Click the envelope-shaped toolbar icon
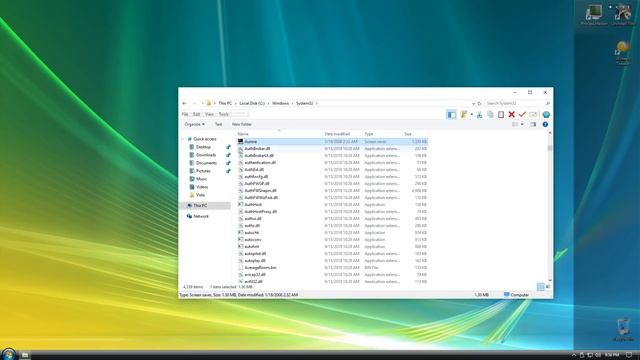Screen dimensions: 640x360 [x=533, y=115]
